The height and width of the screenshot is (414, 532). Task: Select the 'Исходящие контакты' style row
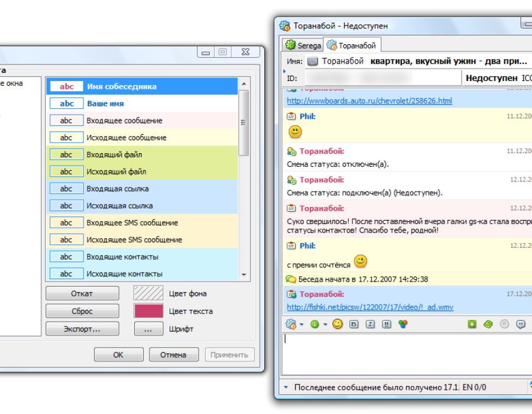(x=142, y=273)
